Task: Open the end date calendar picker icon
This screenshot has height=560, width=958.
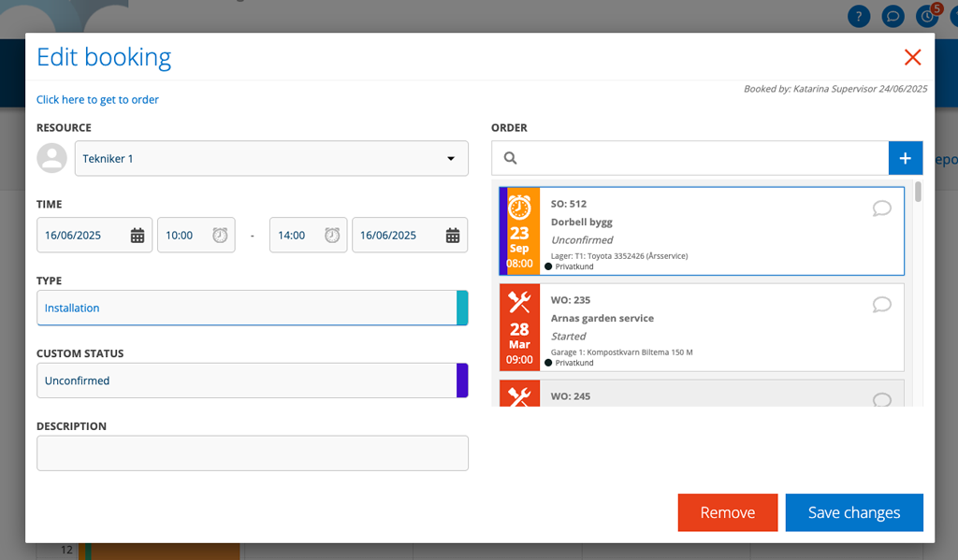Action: (453, 236)
